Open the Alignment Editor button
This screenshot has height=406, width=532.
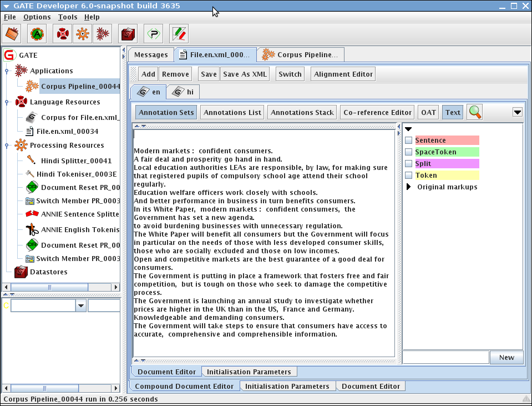[343, 74]
